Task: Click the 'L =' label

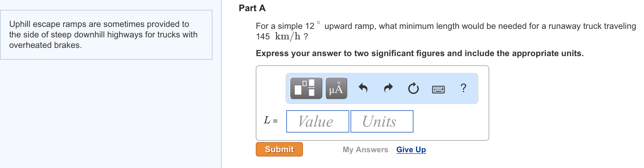Action: (271, 121)
